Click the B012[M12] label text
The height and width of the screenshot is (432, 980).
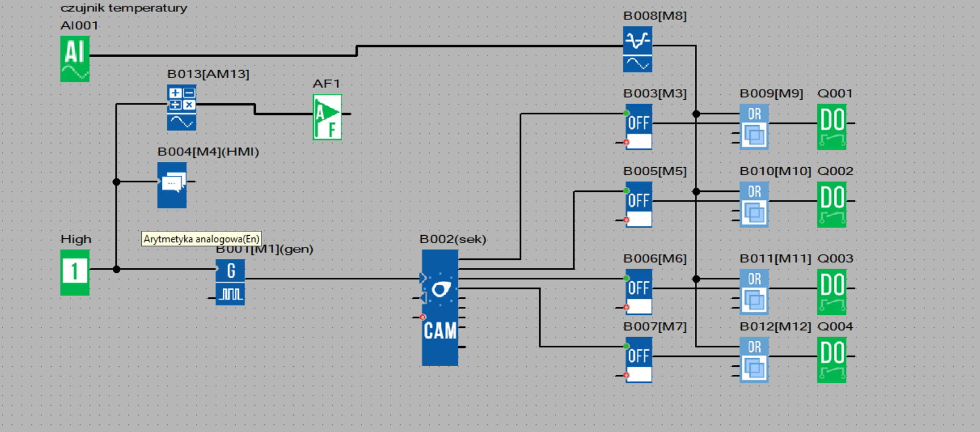[x=775, y=326]
